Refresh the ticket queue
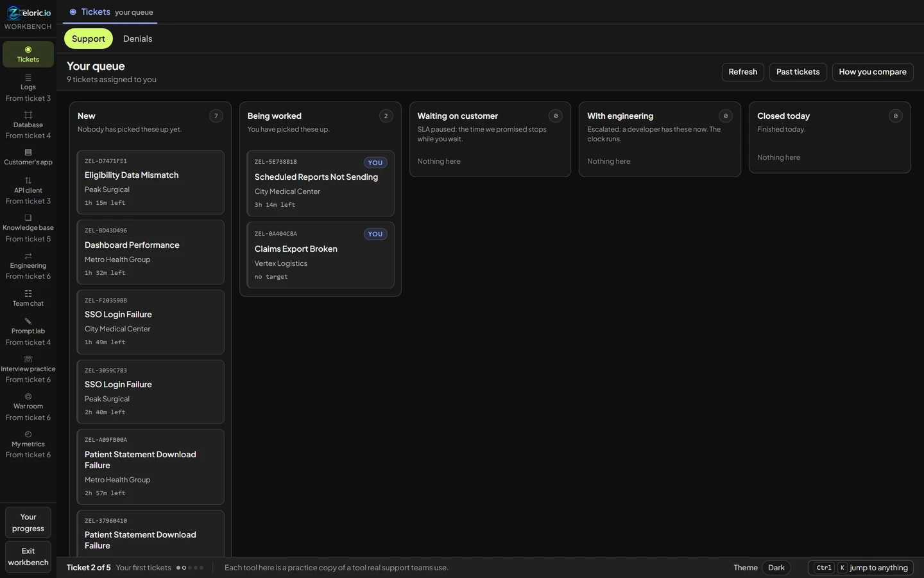The image size is (924, 578). (742, 72)
